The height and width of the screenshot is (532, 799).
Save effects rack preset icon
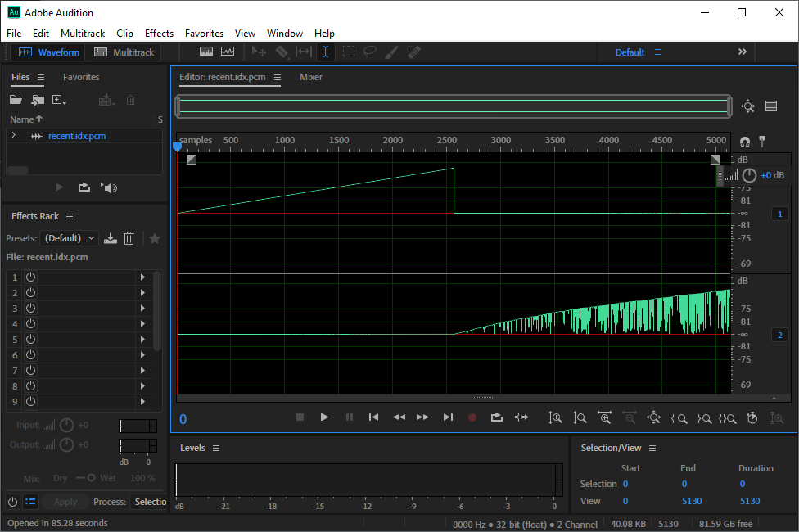[x=111, y=238]
